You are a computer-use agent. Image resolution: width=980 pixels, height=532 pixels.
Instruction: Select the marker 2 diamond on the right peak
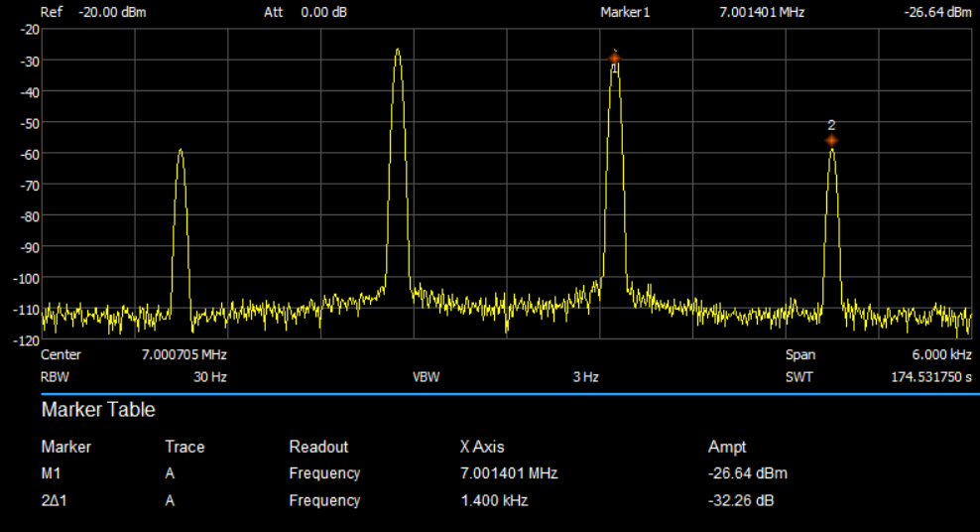[831, 141]
